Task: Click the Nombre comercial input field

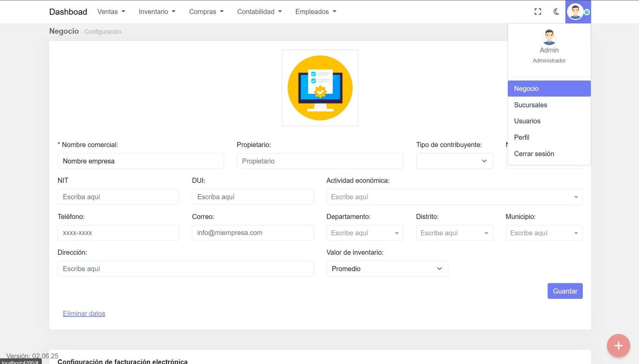Action: click(141, 161)
